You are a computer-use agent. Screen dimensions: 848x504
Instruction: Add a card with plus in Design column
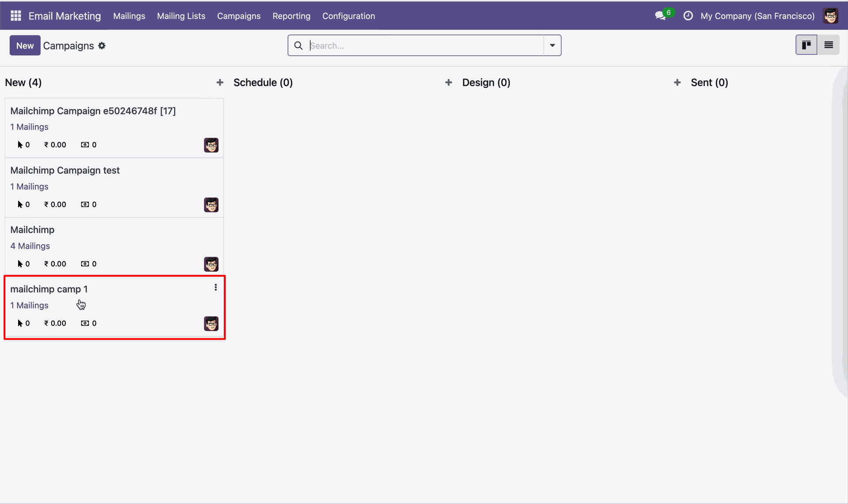pos(678,83)
